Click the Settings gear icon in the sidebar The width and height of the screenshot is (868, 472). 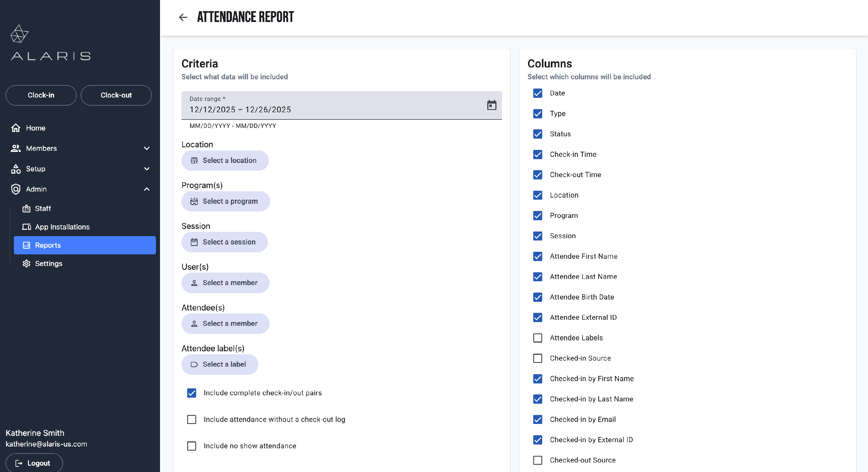click(x=26, y=264)
